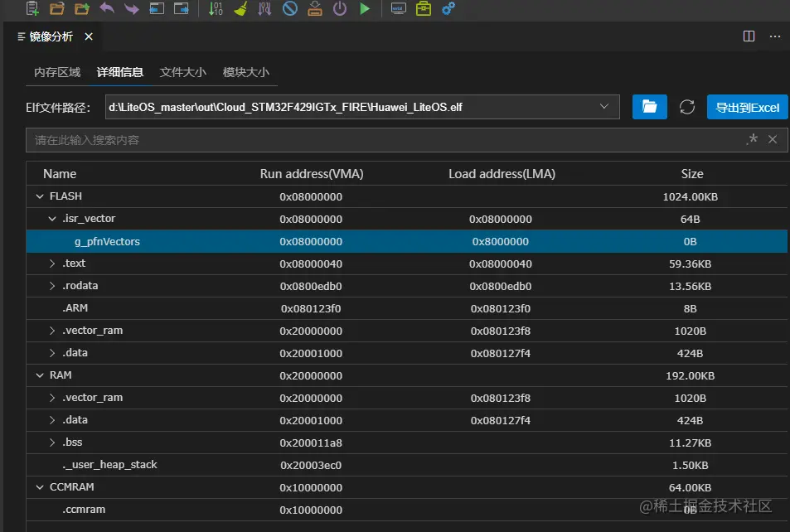The width and height of the screenshot is (790, 532).
Task: Click the Run address(VMA) column header
Action: 312,174
